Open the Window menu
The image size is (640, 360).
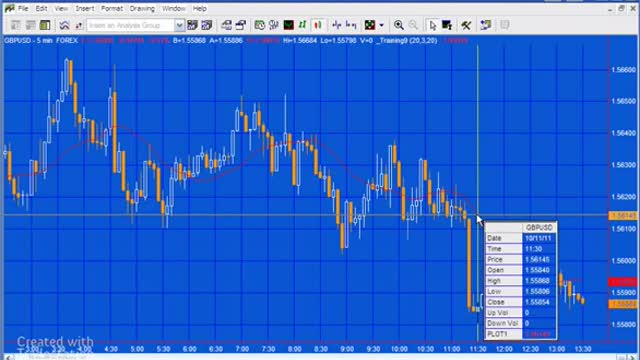(x=174, y=9)
